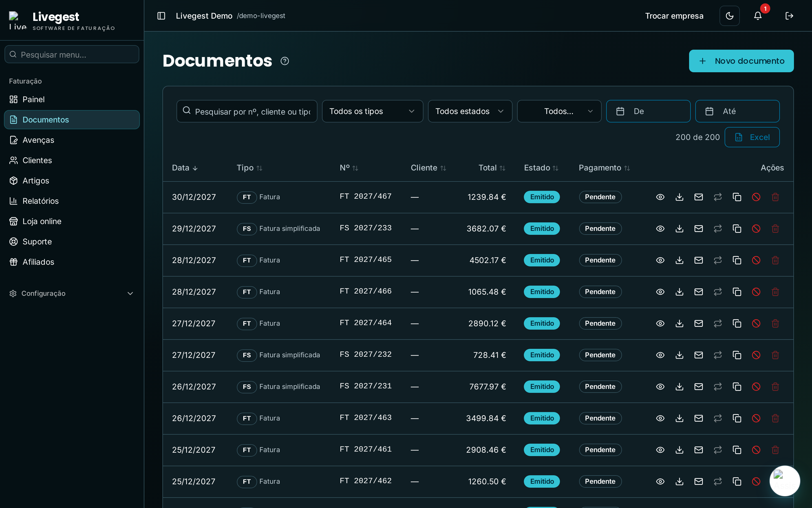
Task: Open Suporte in sidebar
Action: [x=71, y=242]
